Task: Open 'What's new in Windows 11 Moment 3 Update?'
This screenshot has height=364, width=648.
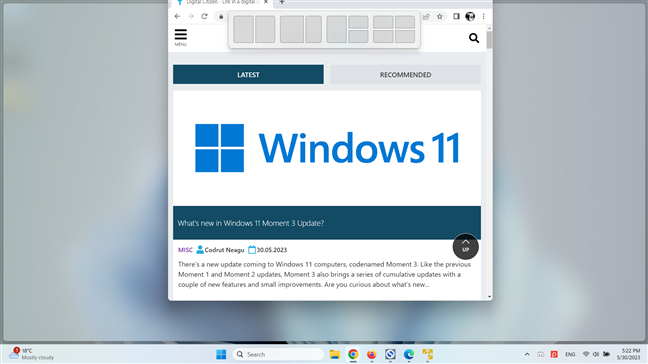Action: [251, 223]
